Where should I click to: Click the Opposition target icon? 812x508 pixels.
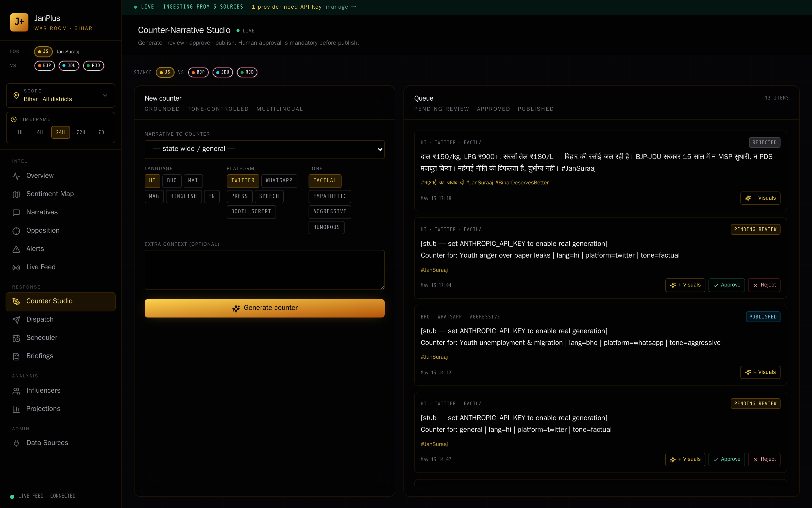pyautogui.click(x=16, y=231)
